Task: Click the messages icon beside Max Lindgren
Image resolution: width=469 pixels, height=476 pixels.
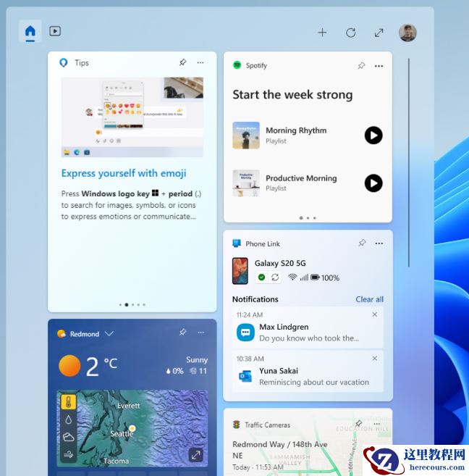Action: tap(245, 333)
